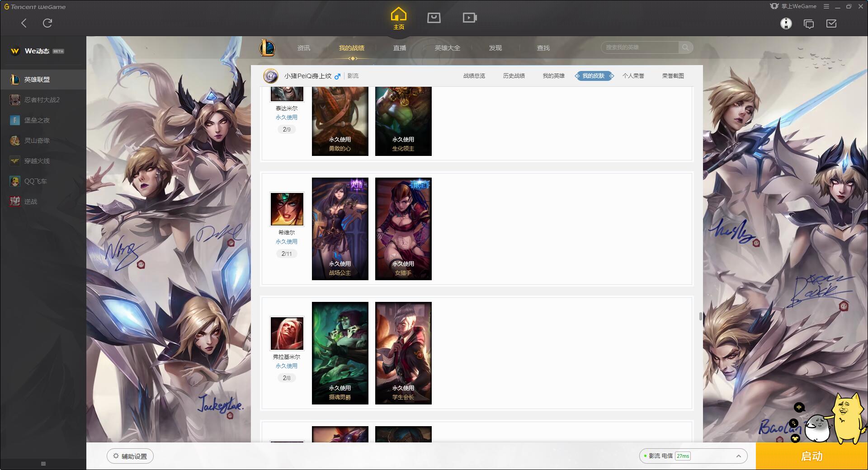Select 忍者村大战2 in the game sidebar
This screenshot has width=868, height=470.
43,100
